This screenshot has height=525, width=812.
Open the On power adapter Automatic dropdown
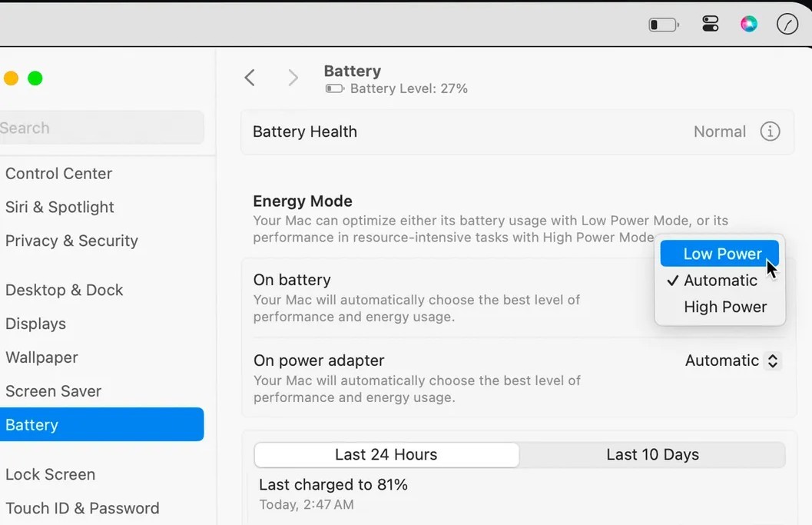[731, 361]
